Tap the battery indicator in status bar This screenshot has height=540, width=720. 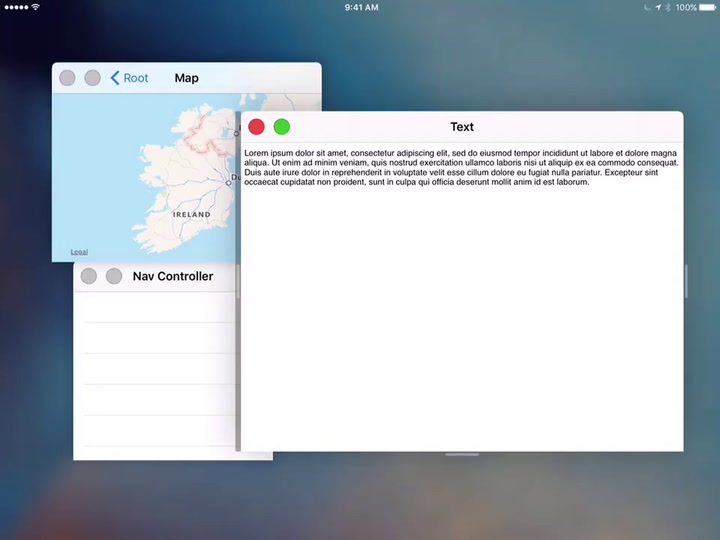(x=708, y=7)
